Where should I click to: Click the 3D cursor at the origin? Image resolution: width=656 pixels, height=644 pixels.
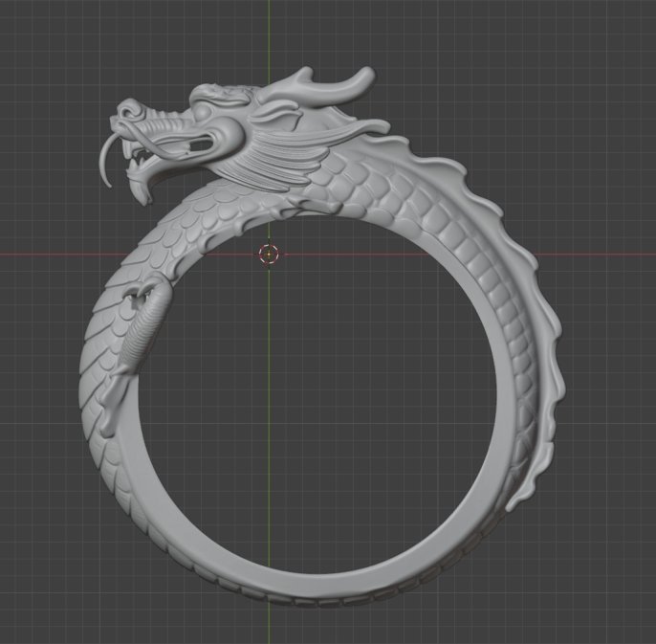click(x=269, y=254)
